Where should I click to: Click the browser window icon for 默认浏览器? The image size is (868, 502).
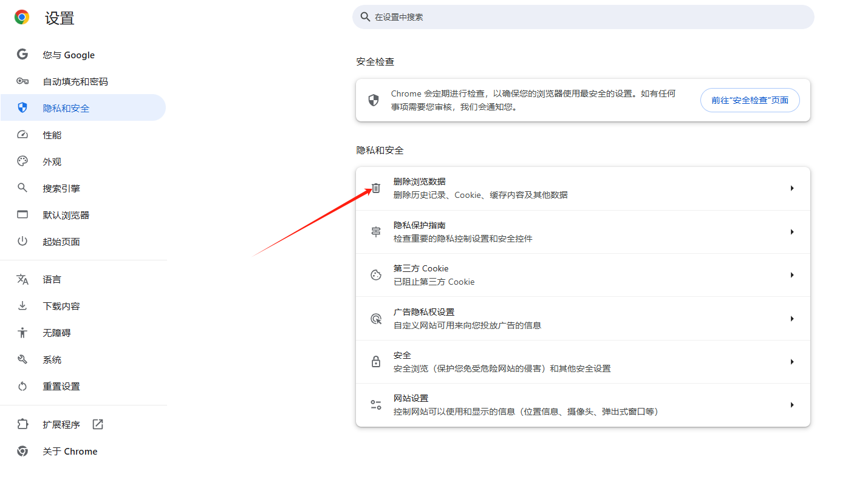click(22, 215)
